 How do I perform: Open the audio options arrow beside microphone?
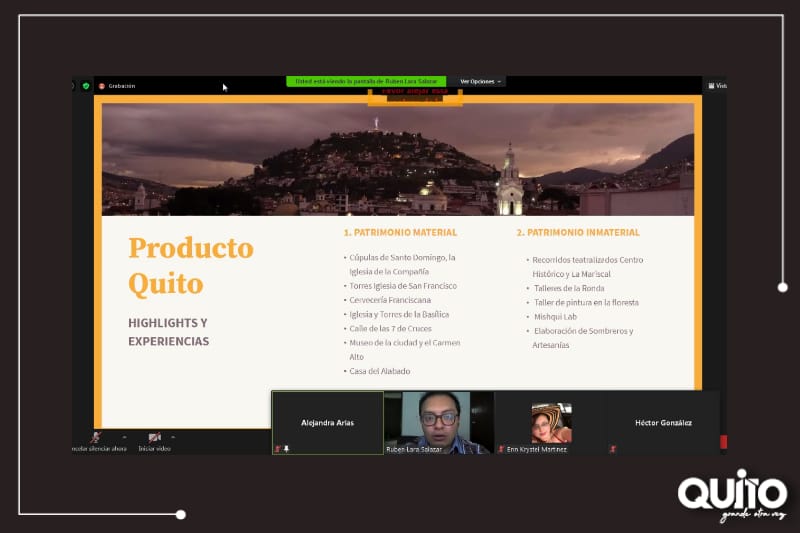(124, 437)
